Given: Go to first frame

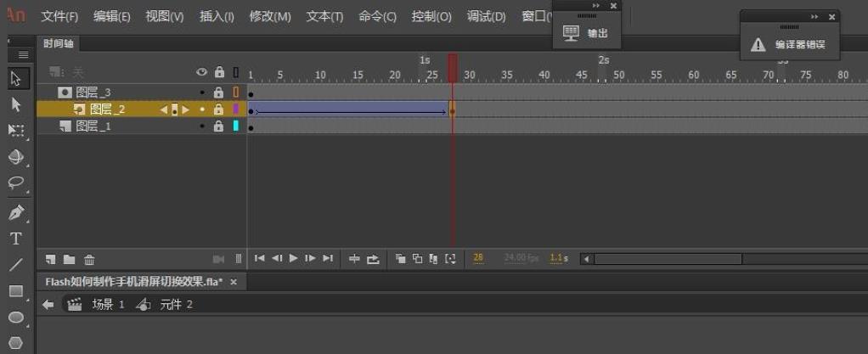Looking at the screenshot, I should click(259, 258).
